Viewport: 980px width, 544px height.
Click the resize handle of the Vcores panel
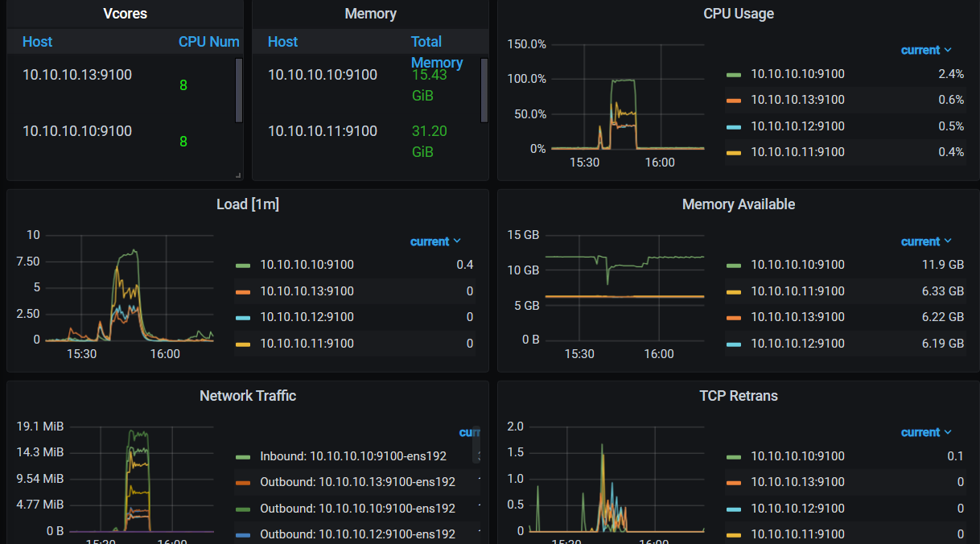click(x=237, y=175)
